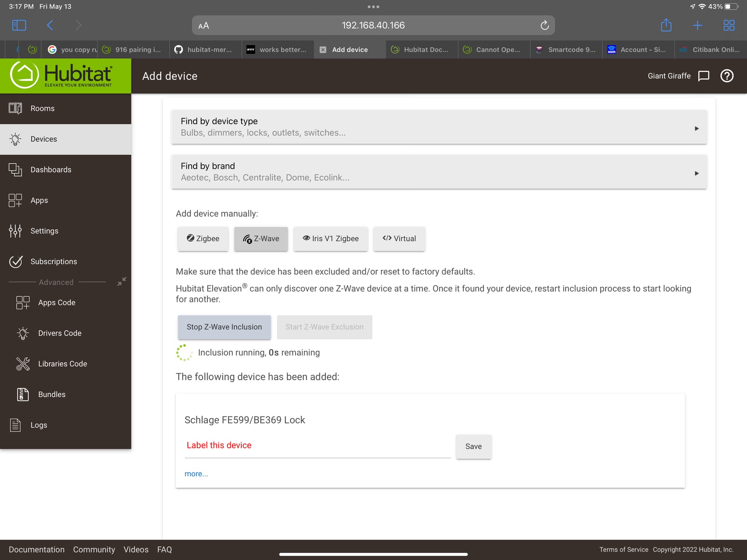Collapse the Advanced section arrows icon

tap(122, 281)
